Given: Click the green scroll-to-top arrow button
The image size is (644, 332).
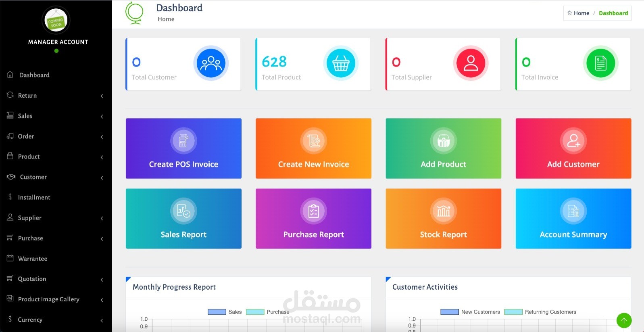Looking at the screenshot, I should coord(624,321).
